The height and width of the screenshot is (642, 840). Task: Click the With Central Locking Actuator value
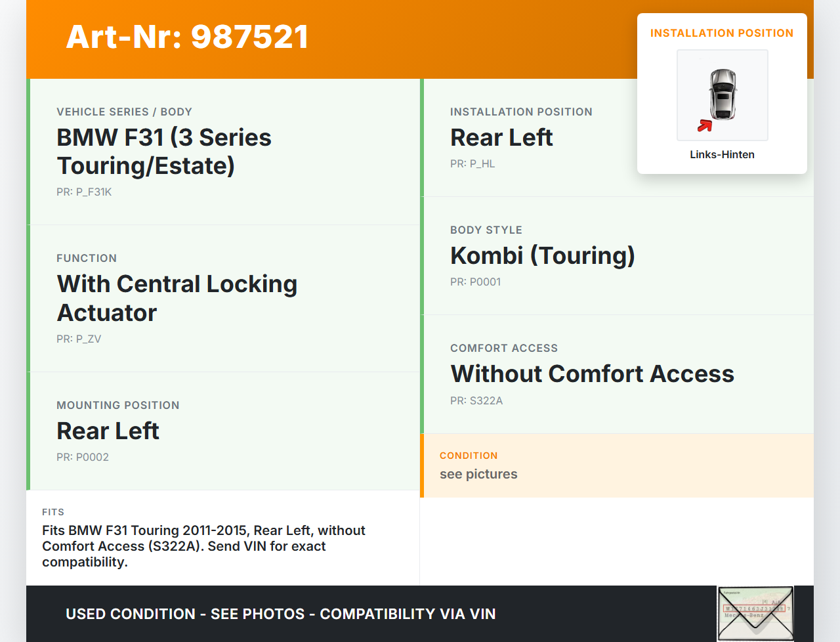click(x=177, y=298)
